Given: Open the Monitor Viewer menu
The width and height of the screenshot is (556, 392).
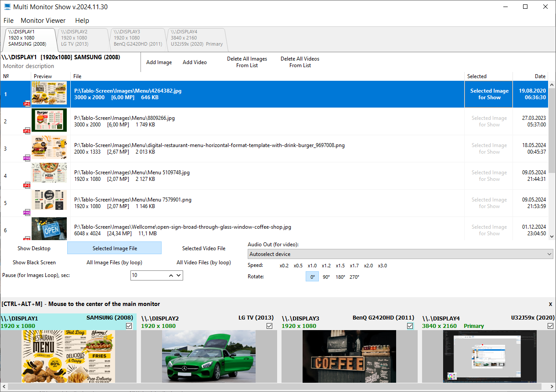Looking at the screenshot, I should 43,21.
